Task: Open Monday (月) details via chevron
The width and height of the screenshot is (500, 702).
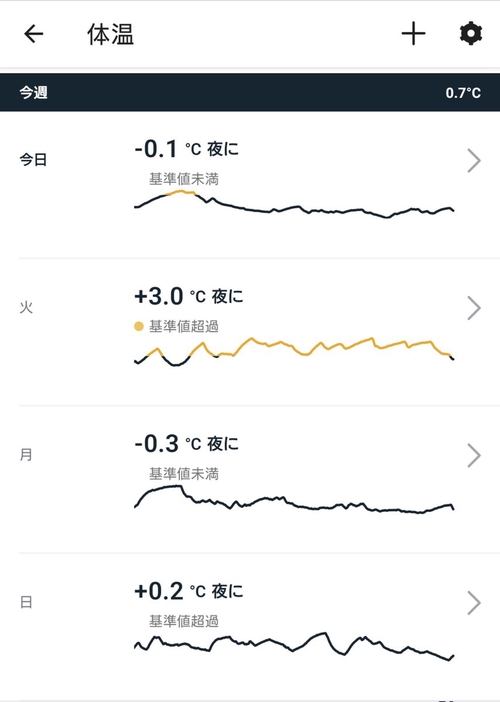Action: [474, 455]
